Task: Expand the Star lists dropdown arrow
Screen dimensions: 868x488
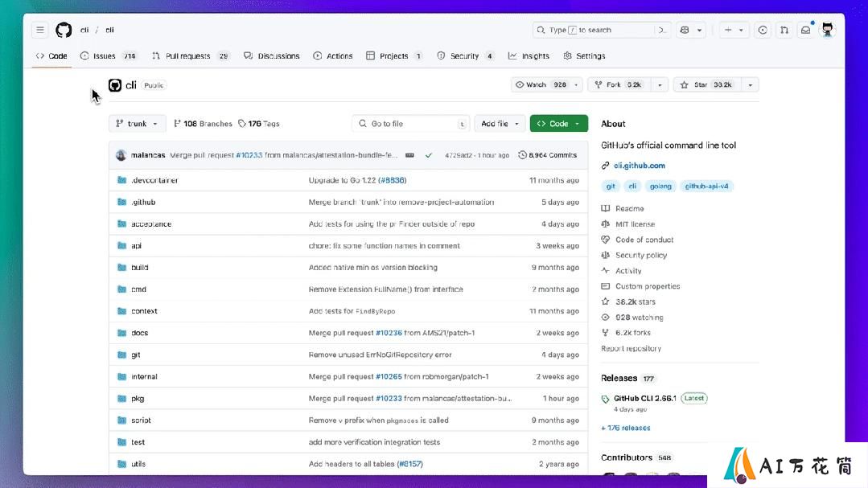Action: pos(751,84)
